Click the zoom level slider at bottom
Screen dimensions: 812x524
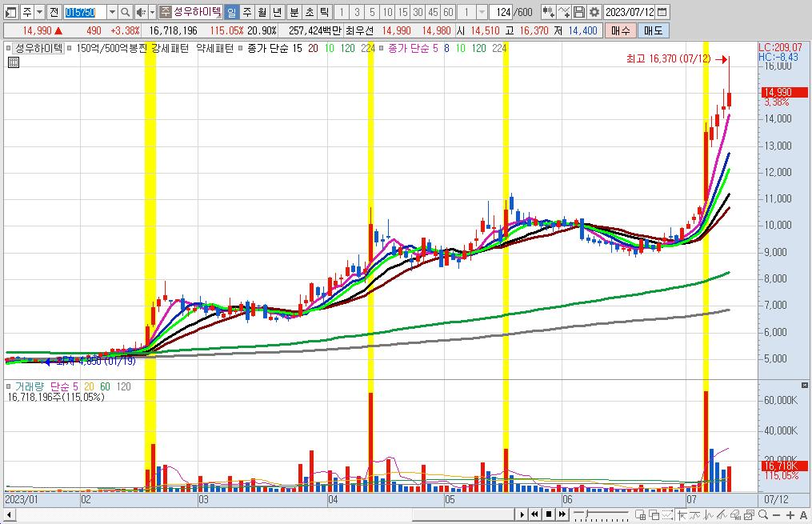pos(601,514)
